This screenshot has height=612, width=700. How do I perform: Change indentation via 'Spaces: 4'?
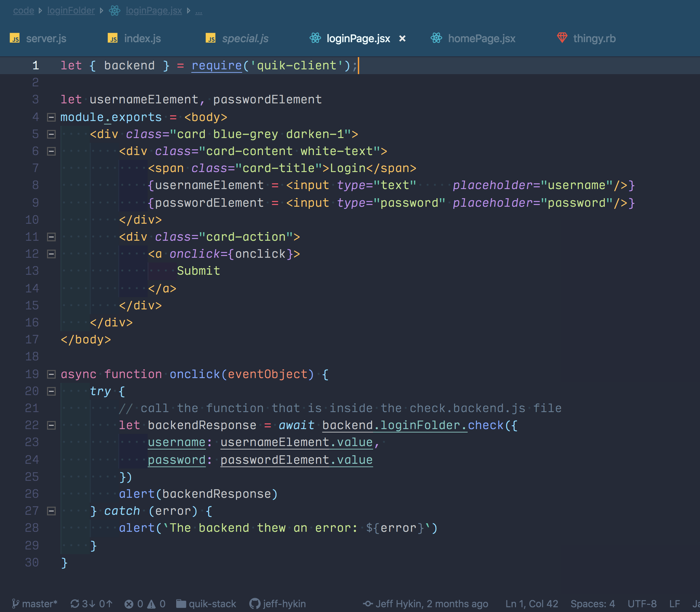[x=593, y=604]
